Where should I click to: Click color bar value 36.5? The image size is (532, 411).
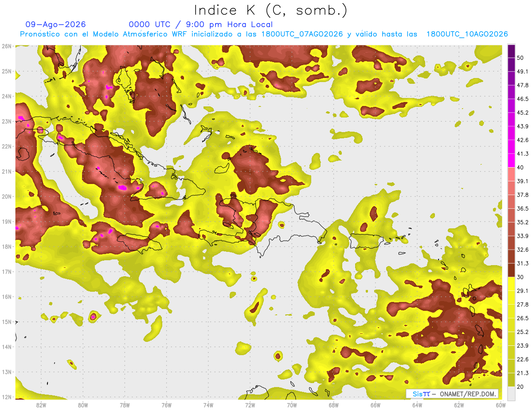(522, 208)
